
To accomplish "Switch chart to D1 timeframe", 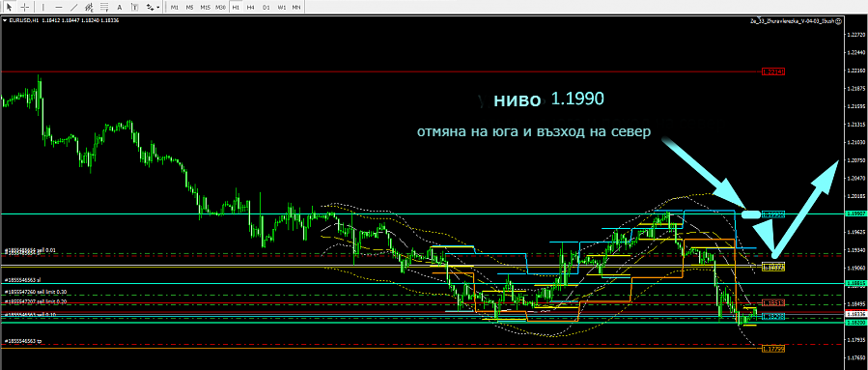I will tap(266, 7).
